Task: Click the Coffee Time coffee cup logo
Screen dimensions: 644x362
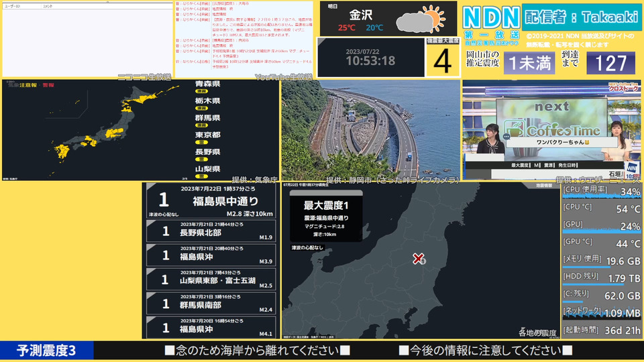Action: 513,129
